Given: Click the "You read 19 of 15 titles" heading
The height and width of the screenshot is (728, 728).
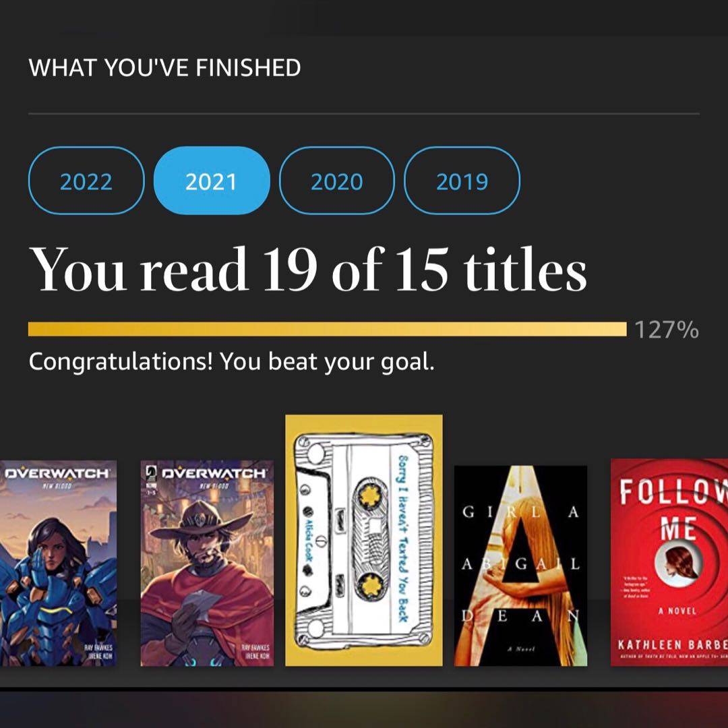Looking at the screenshot, I should [x=307, y=269].
